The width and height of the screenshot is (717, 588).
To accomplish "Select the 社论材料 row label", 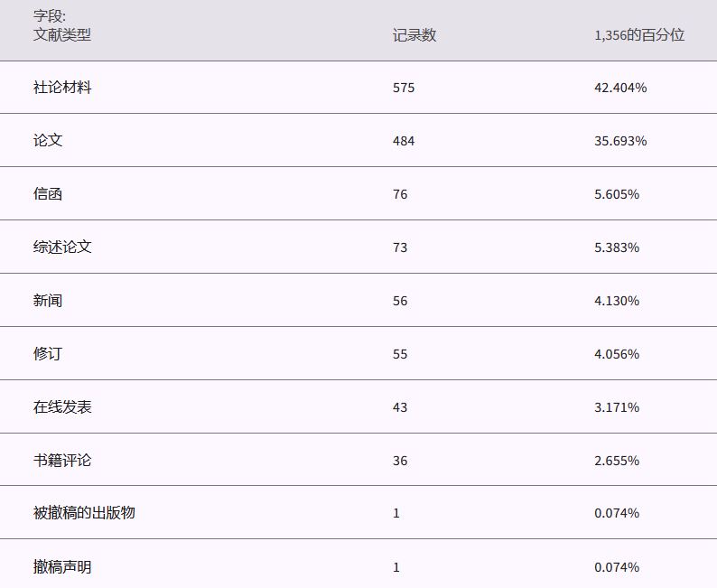I will pyautogui.click(x=62, y=88).
